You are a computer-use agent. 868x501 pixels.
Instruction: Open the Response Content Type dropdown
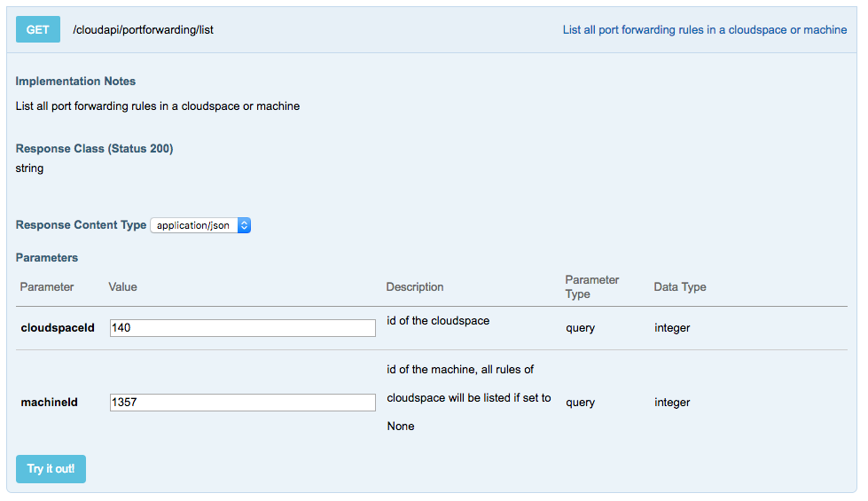[200, 225]
